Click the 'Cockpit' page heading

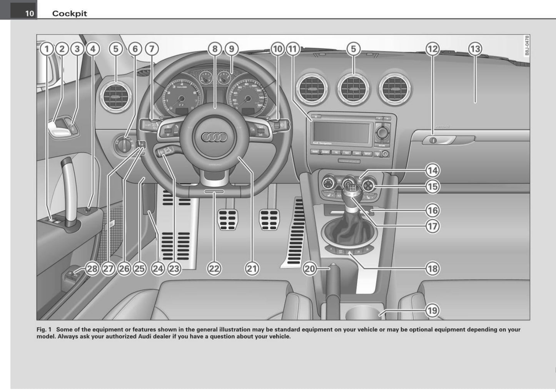(70, 13)
